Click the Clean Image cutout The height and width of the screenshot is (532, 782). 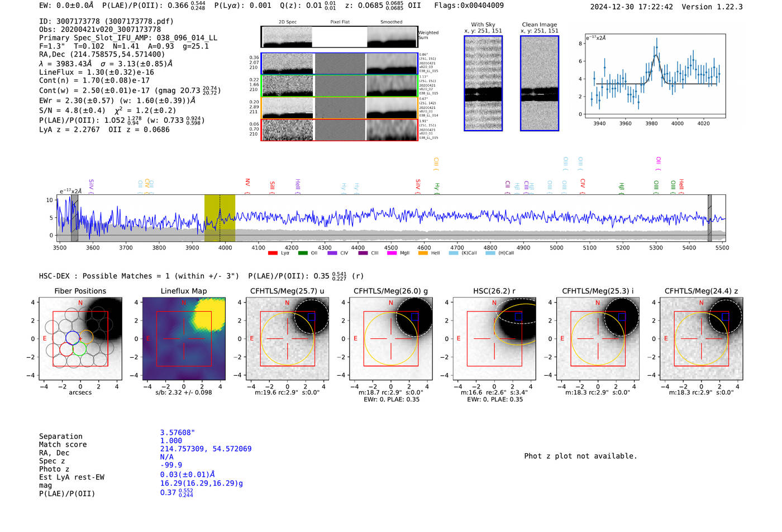point(540,83)
